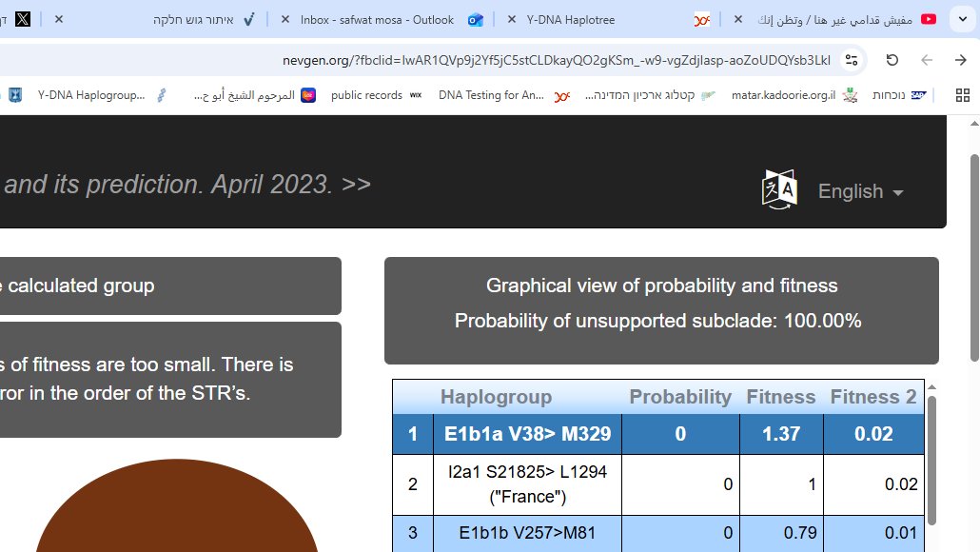Click the Graphical view of probability and fitness header

(661, 286)
